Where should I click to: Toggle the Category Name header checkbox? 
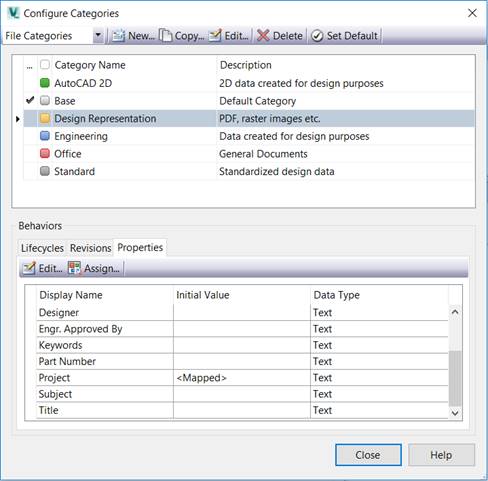point(45,64)
